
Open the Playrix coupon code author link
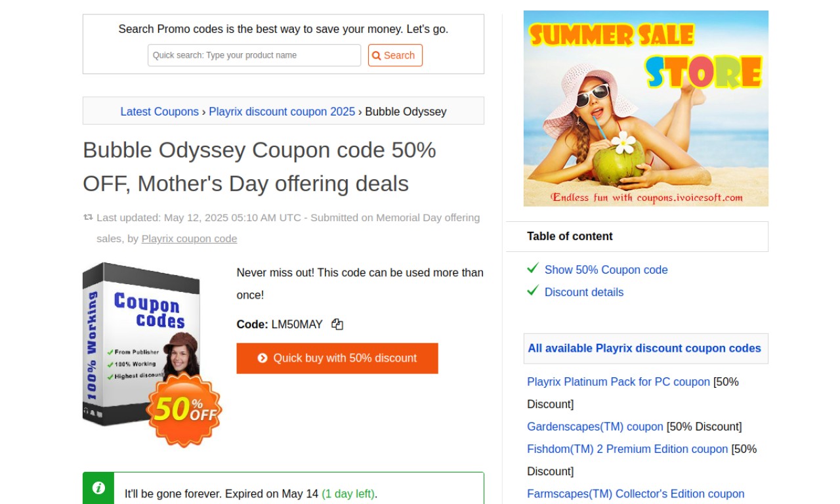(190, 239)
